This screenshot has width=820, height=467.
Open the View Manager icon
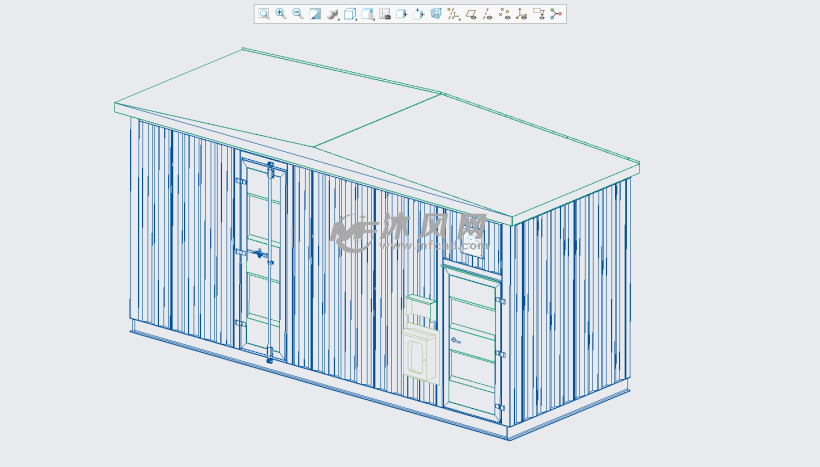click(384, 14)
